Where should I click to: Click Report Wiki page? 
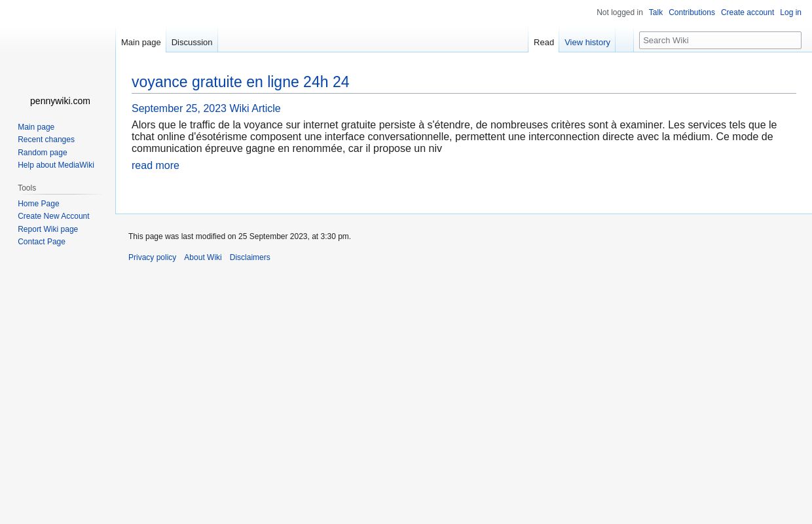[x=48, y=229]
